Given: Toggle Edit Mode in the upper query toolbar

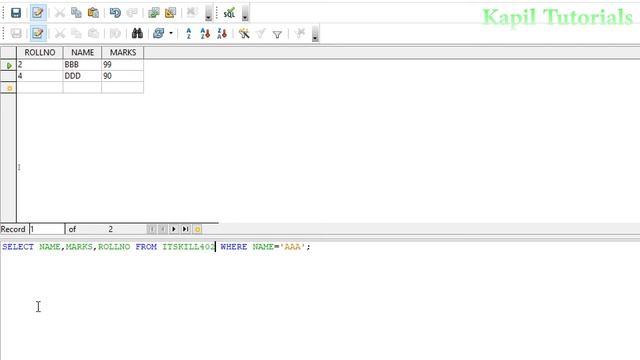Looking at the screenshot, I should tap(38, 13).
